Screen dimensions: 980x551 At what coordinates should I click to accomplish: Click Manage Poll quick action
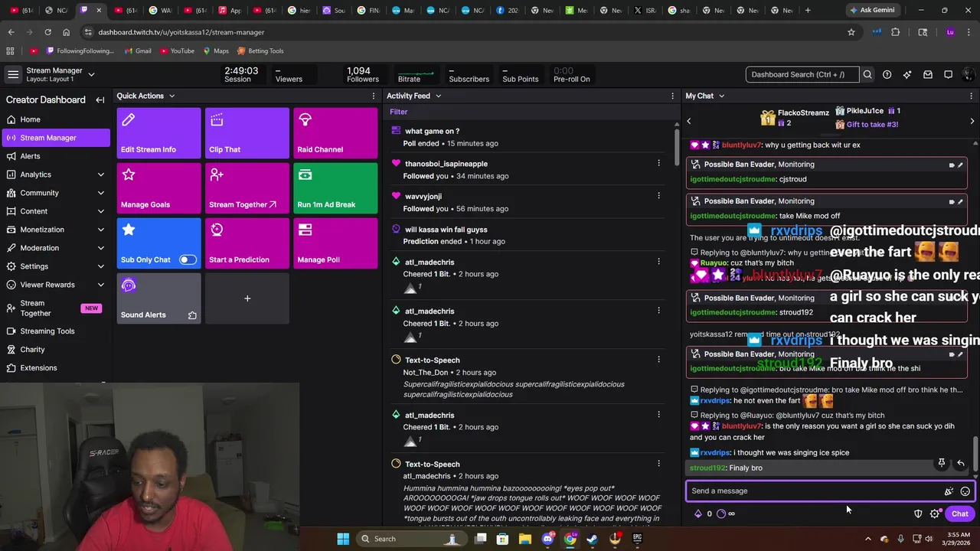click(335, 243)
